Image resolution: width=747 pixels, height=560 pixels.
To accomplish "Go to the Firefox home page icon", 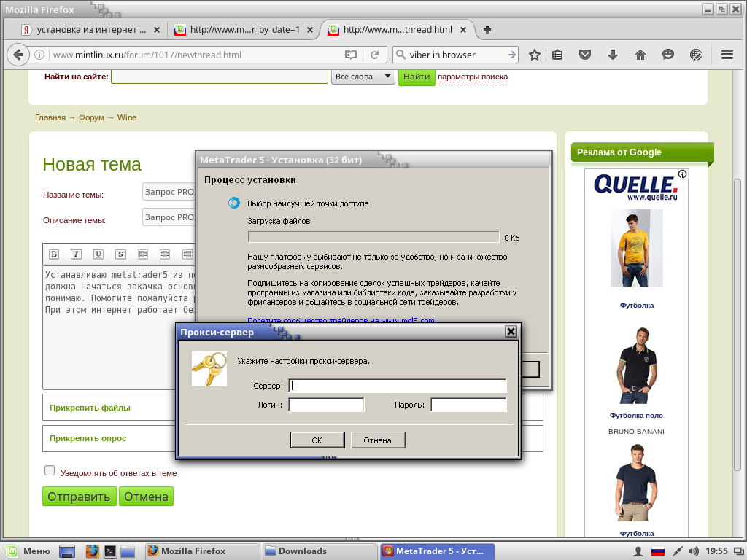I will click(640, 55).
